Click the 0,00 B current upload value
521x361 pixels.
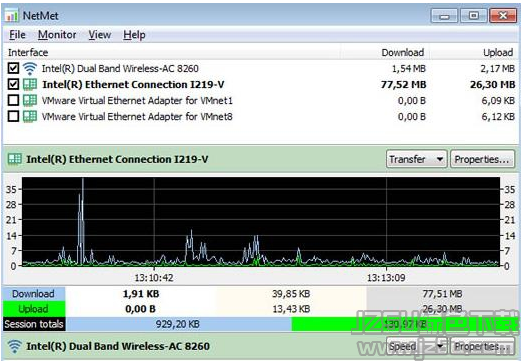140,309
